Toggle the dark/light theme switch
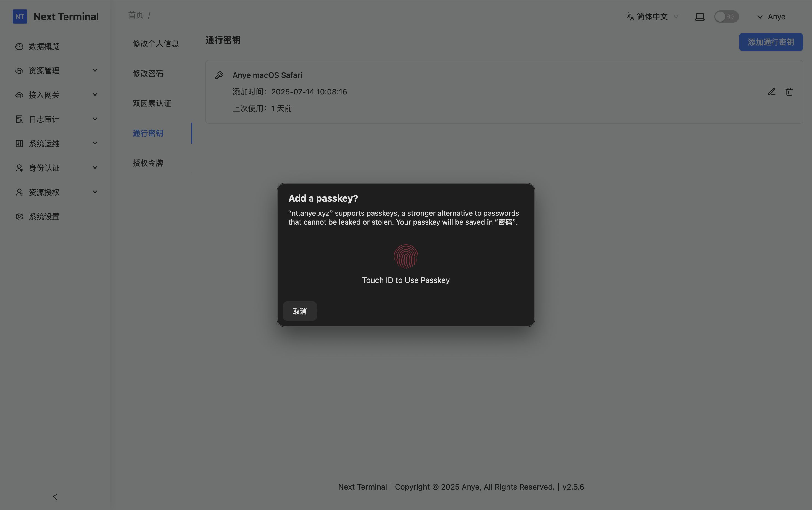 pyautogui.click(x=726, y=17)
